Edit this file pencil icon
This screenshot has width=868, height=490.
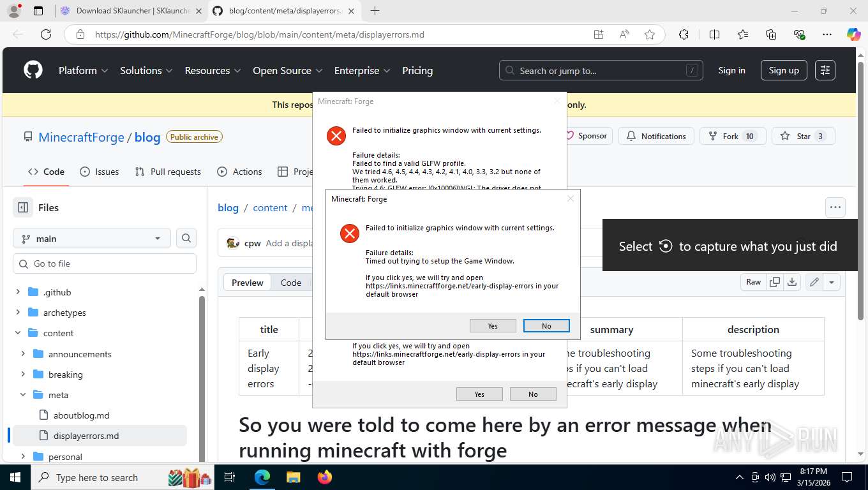814,282
